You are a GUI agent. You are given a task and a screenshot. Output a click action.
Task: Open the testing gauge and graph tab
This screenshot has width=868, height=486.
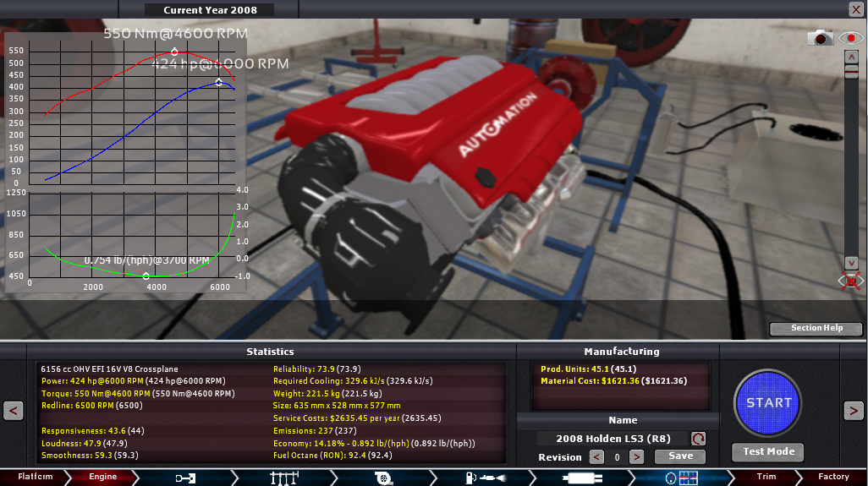pos(681,478)
